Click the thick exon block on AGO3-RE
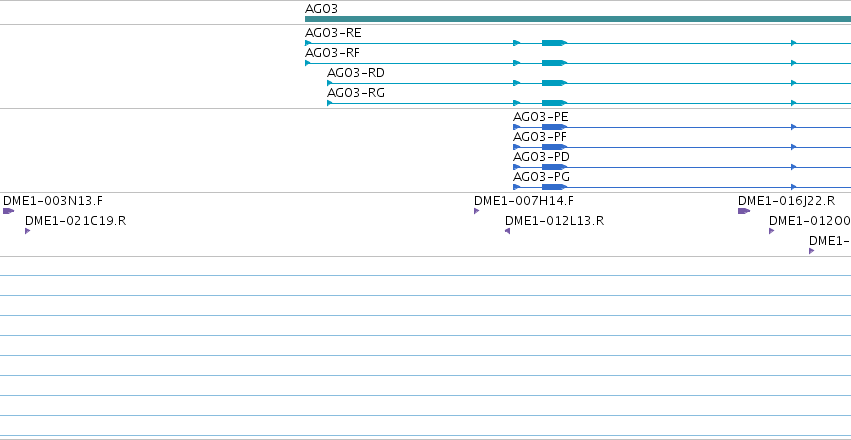This screenshot has height=440, width=851. coord(554,43)
